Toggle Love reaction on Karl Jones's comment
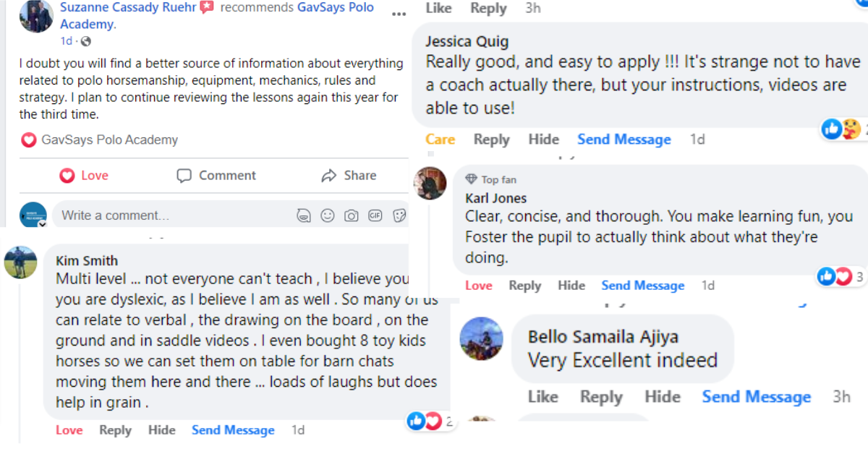 coord(478,286)
